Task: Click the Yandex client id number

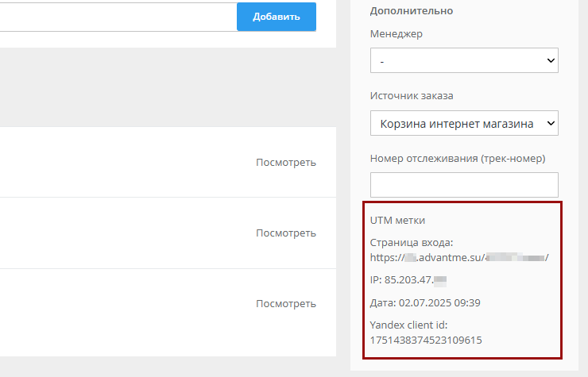Action: click(426, 340)
